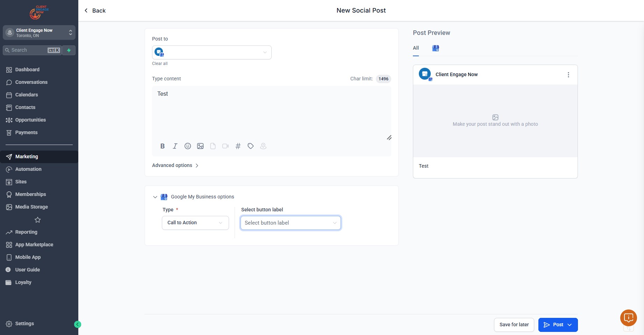Click the Client Engage Now avatar in the preview
644x335 pixels.
tap(425, 74)
